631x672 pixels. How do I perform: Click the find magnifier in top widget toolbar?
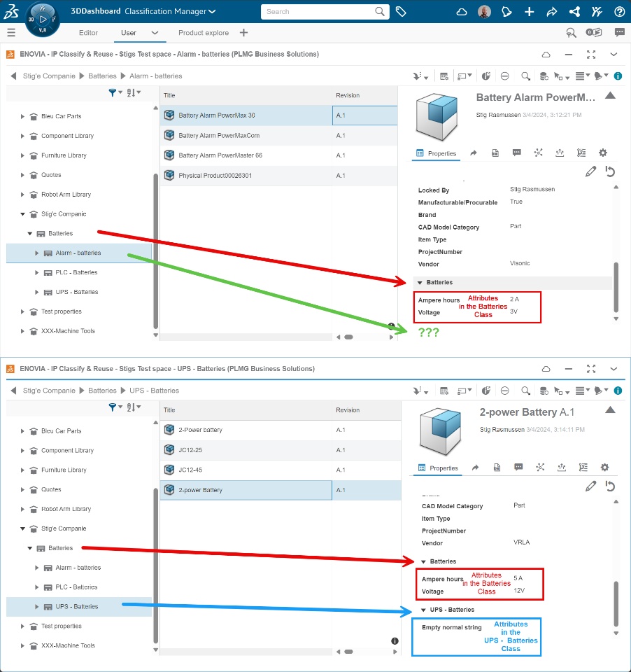click(525, 76)
